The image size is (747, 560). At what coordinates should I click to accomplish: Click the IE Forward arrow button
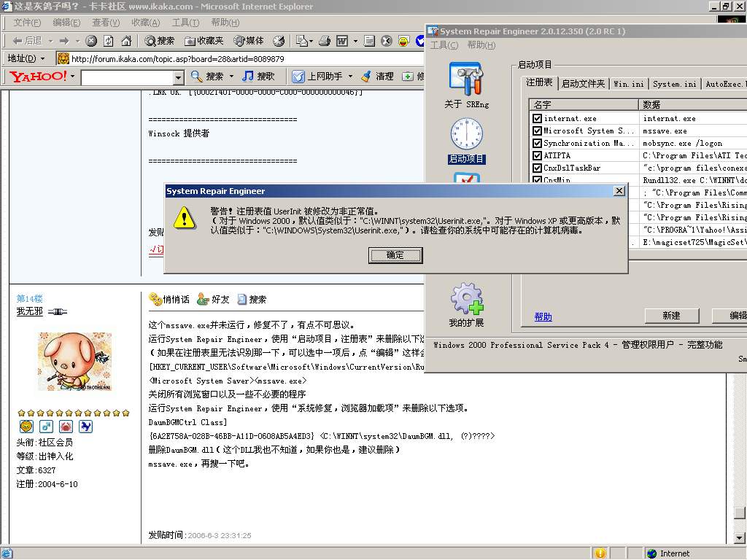point(64,41)
